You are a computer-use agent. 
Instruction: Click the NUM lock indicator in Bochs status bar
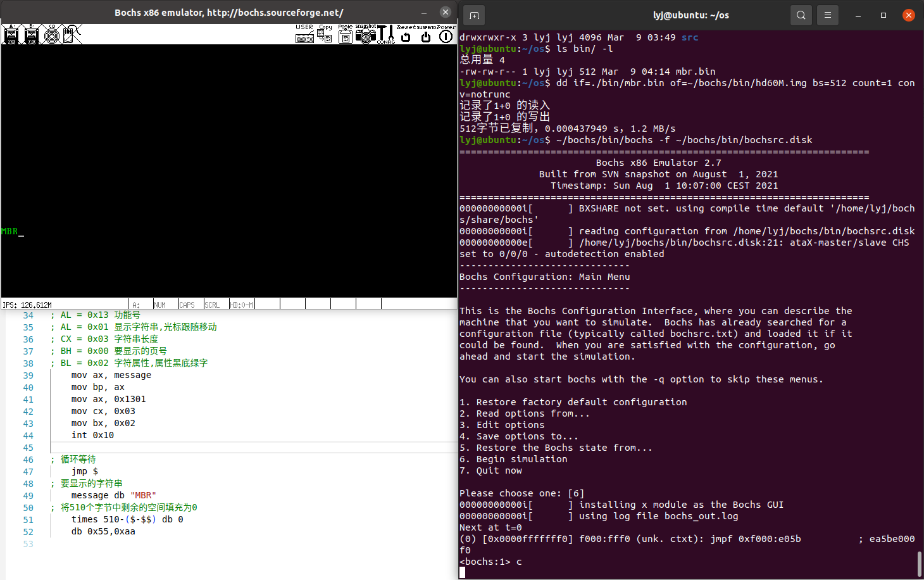coord(160,305)
